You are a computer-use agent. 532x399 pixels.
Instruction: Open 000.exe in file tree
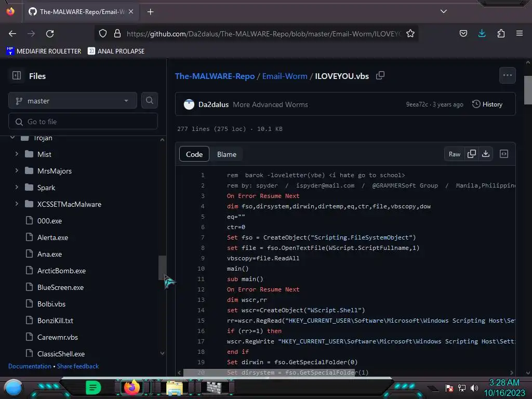point(49,221)
